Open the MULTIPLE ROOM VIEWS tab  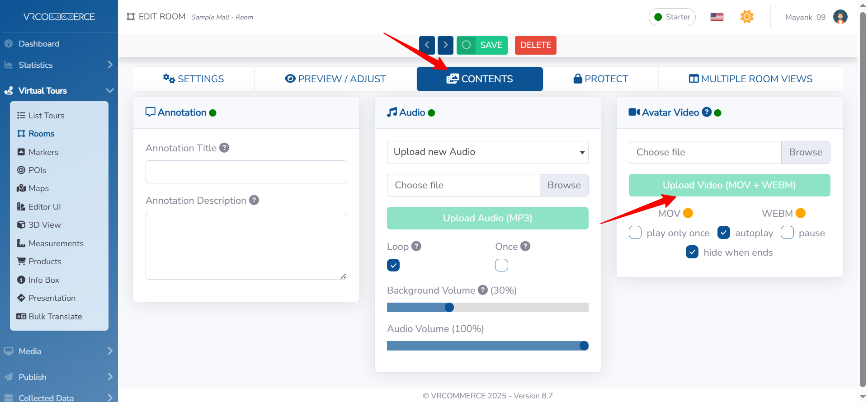[750, 79]
